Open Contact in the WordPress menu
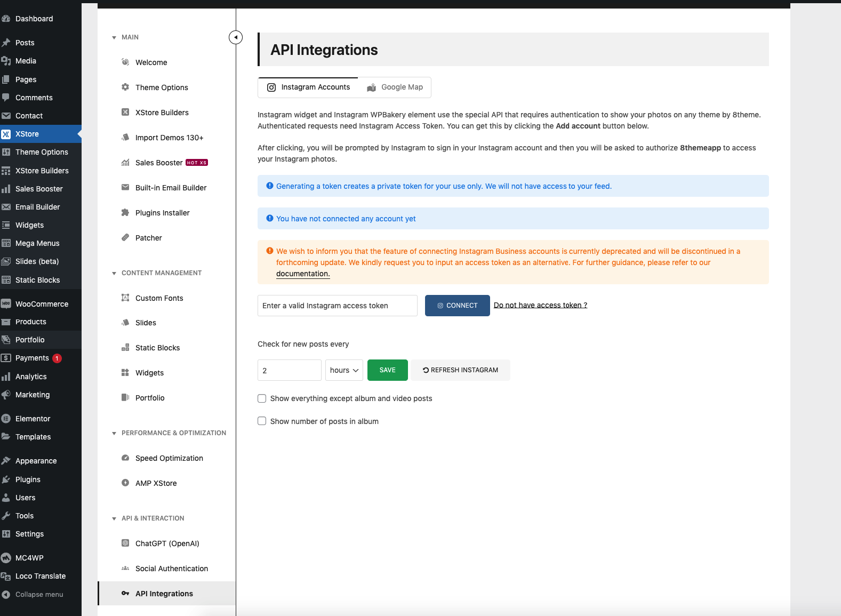This screenshot has height=616, width=841. (41, 116)
